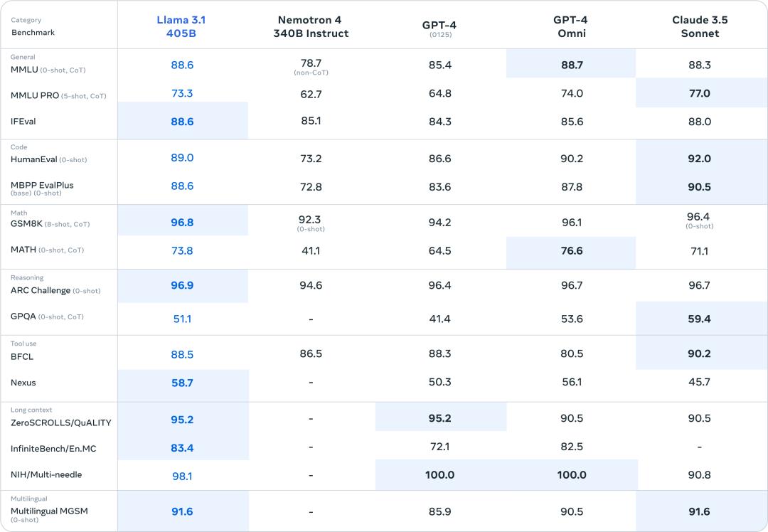Click the Claude 3.5 Sonnet column header
Viewport: 768px width, 532px height.
(x=700, y=26)
